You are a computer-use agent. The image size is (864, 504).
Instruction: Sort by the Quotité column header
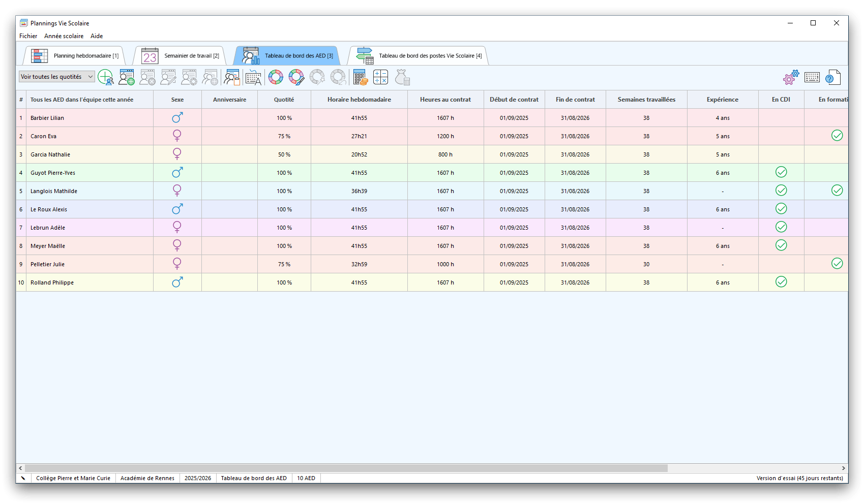point(284,100)
